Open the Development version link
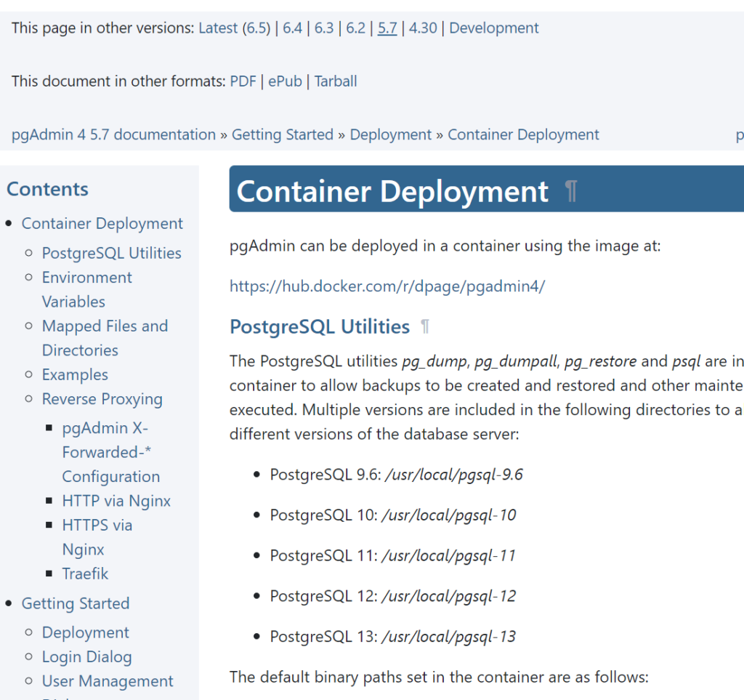Image resolution: width=744 pixels, height=700 pixels. 494,28
